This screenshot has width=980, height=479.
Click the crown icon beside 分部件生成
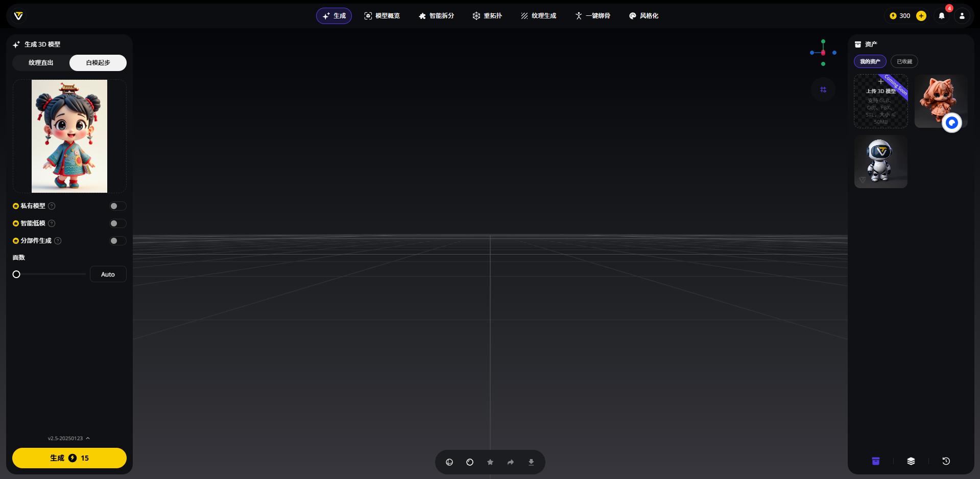click(x=16, y=241)
